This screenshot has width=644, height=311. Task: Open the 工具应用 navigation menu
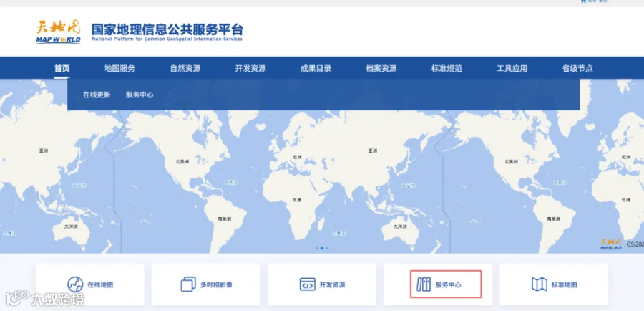512,68
